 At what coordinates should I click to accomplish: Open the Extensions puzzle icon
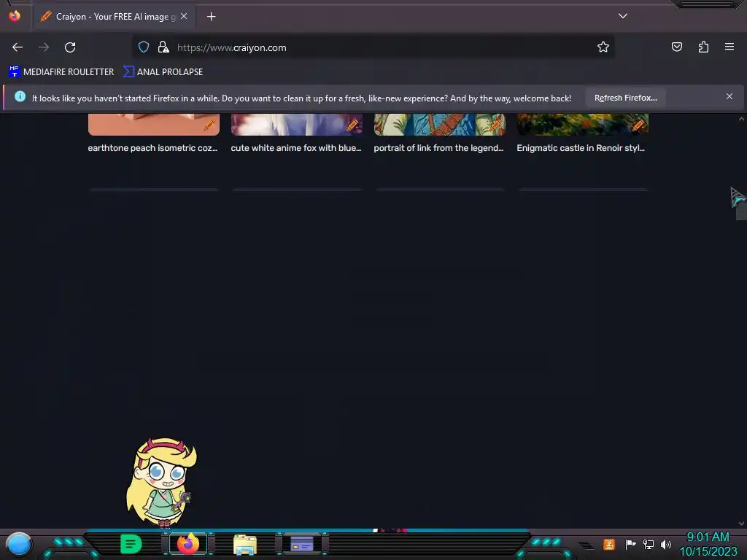pos(703,47)
